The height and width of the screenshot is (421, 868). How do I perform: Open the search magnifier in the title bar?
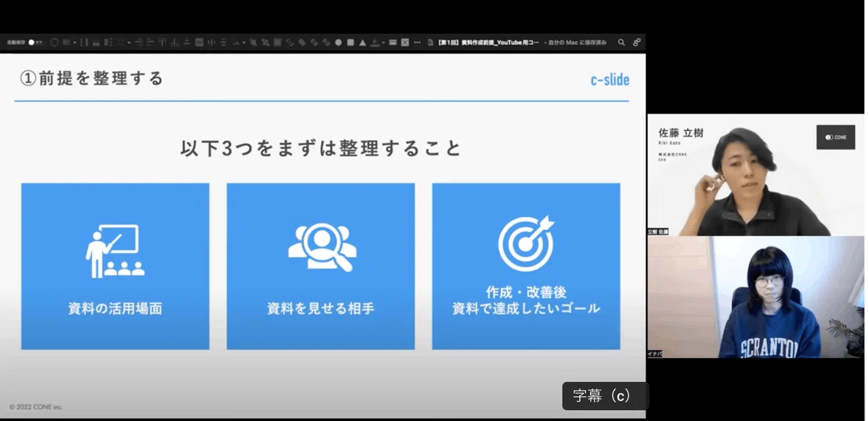(621, 43)
